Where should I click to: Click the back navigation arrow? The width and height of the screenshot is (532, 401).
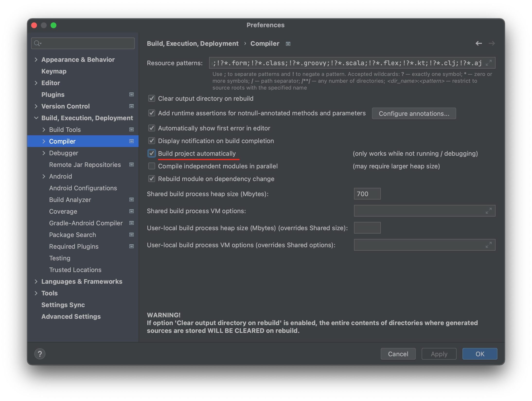[479, 43]
